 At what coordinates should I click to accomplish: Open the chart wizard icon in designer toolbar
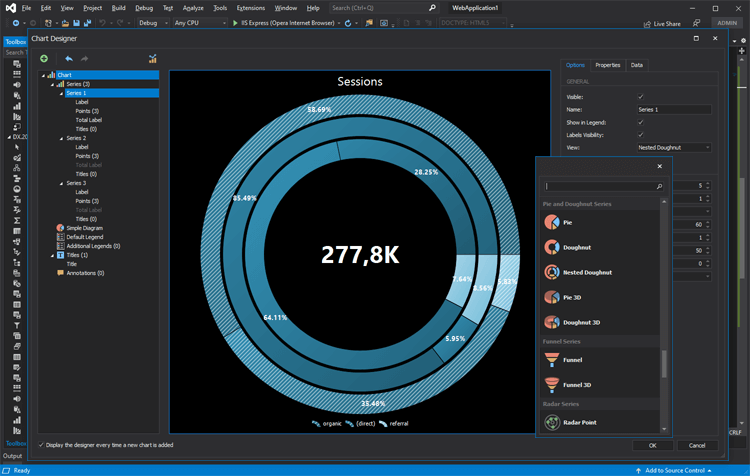152,59
